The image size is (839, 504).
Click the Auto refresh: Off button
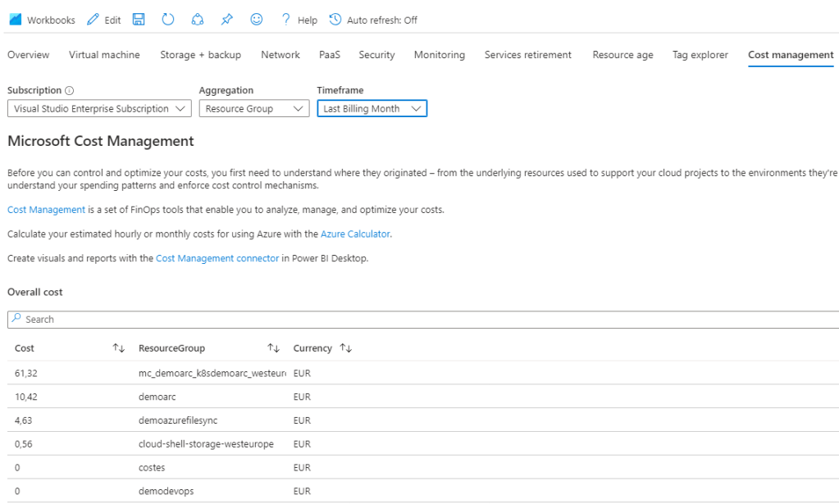tap(373, 20)
